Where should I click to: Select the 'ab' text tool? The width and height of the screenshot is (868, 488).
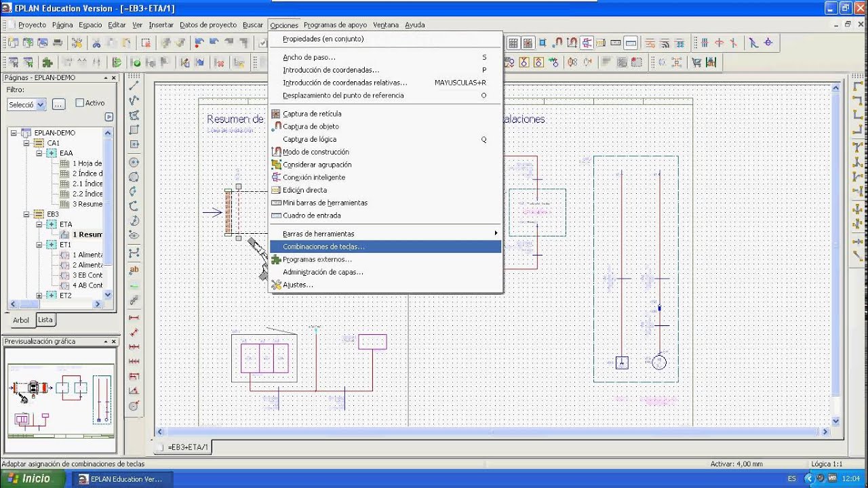point(134,270)
